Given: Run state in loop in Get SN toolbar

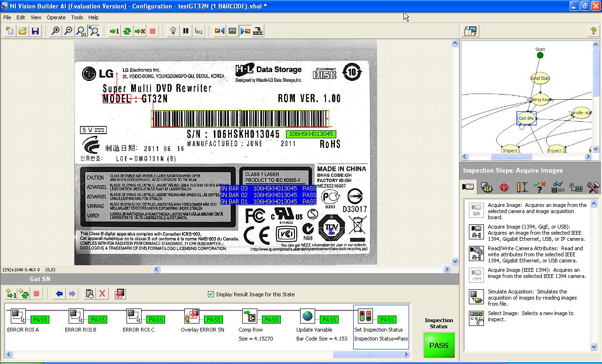Looking at the screenshot, I should click(x=24, y=294).
